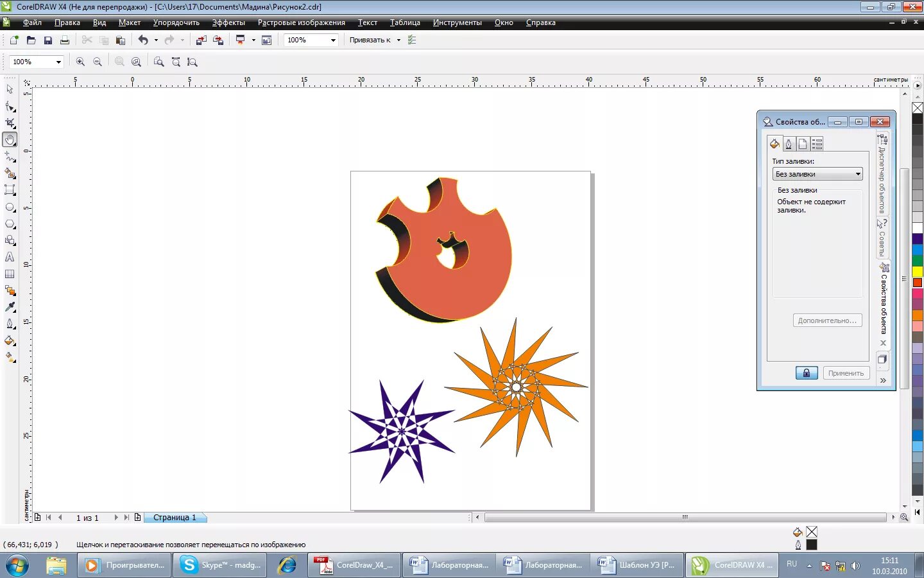
Task: Click the 'Дополнительно...' button
Action: (x=828, y=320)
